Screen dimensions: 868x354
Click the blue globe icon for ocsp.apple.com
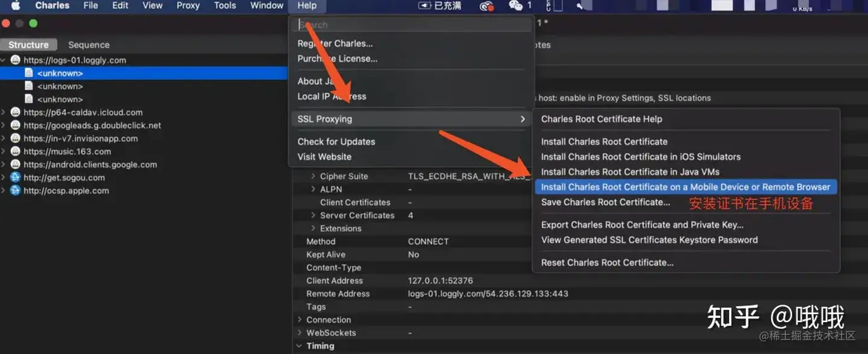tap(16, 191)
